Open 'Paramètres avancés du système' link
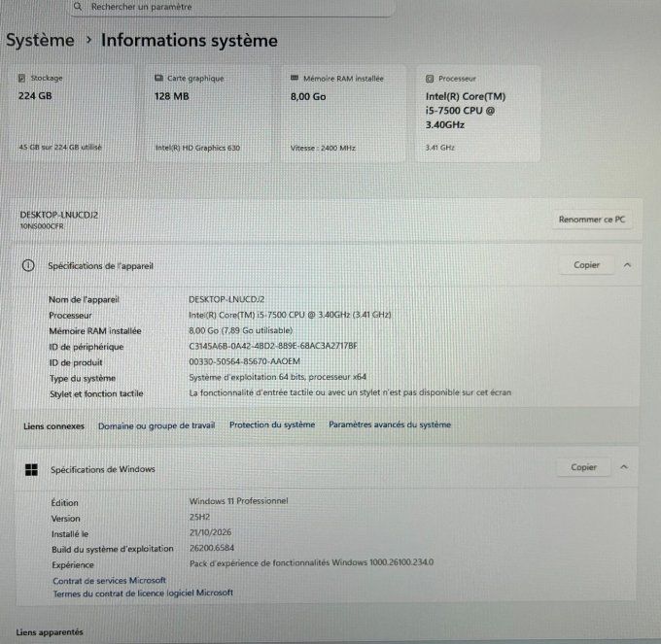The width and height of the screenshot is (661, 644). pyautogui.click(x=390, y=424)
